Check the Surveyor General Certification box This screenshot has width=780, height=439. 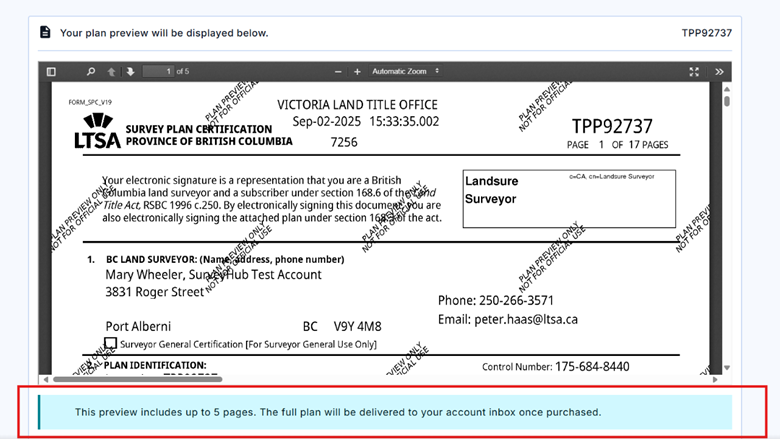111,344
